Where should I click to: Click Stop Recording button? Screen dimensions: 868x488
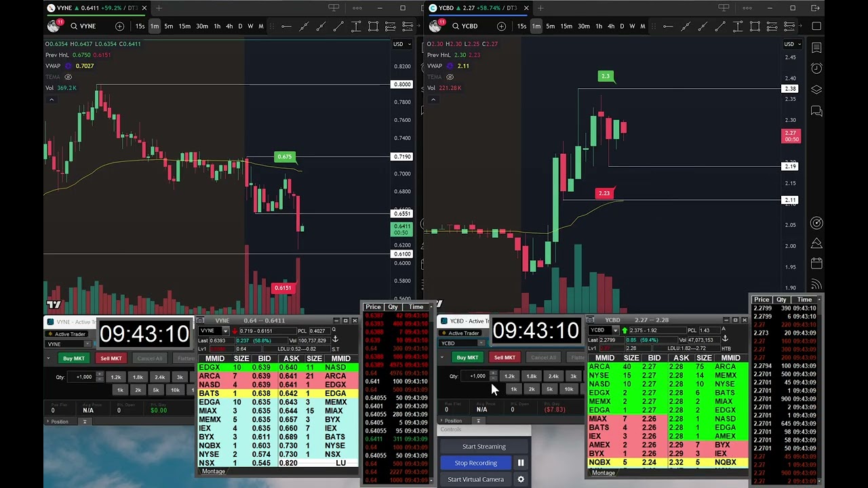click(476, 463)
